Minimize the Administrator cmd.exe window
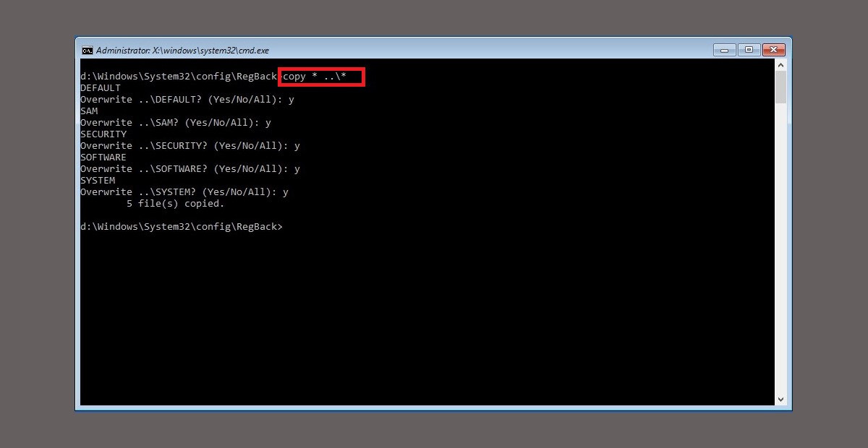Image resolution: width=868 pixels, height=448 pixels. 724,50
